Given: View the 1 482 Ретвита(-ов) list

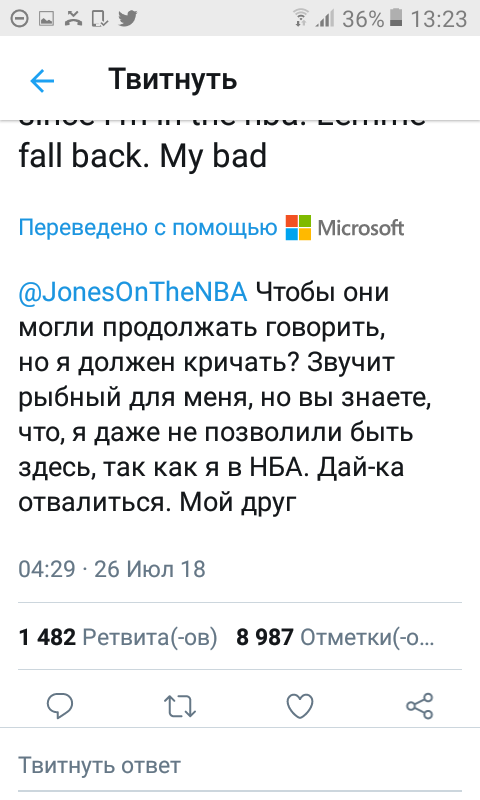Looking at the screenshot, I should 118,638.
